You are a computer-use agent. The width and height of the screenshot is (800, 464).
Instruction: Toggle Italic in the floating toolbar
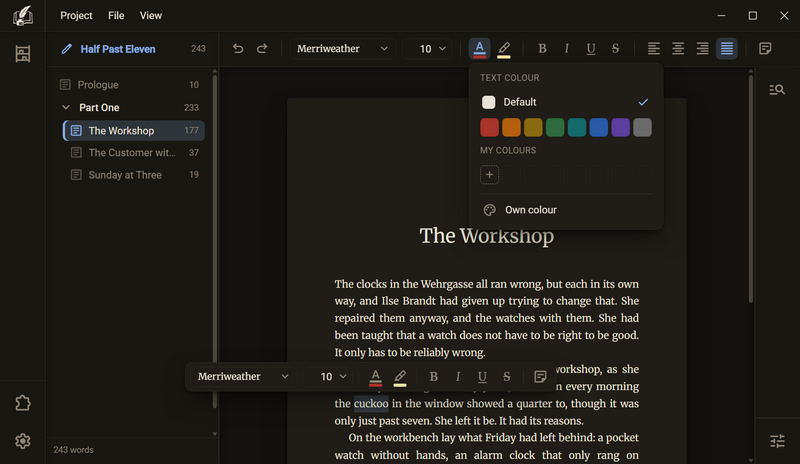(458, 377)
